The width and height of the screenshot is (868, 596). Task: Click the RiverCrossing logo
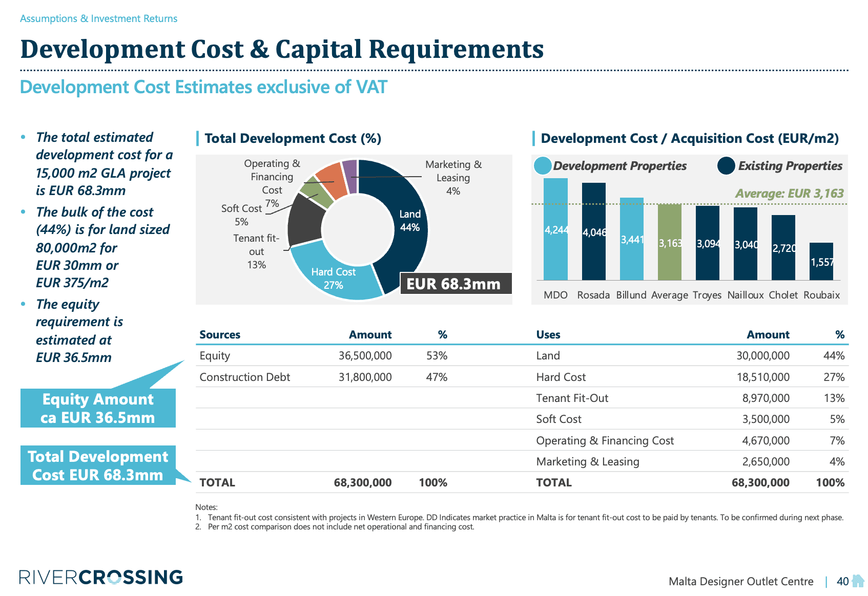pos(101,577)
